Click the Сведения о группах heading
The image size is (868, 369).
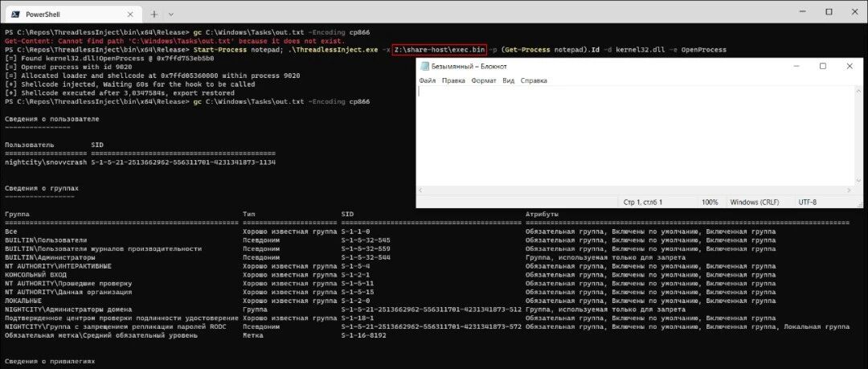pyautogui.click(x=42, y=188)
